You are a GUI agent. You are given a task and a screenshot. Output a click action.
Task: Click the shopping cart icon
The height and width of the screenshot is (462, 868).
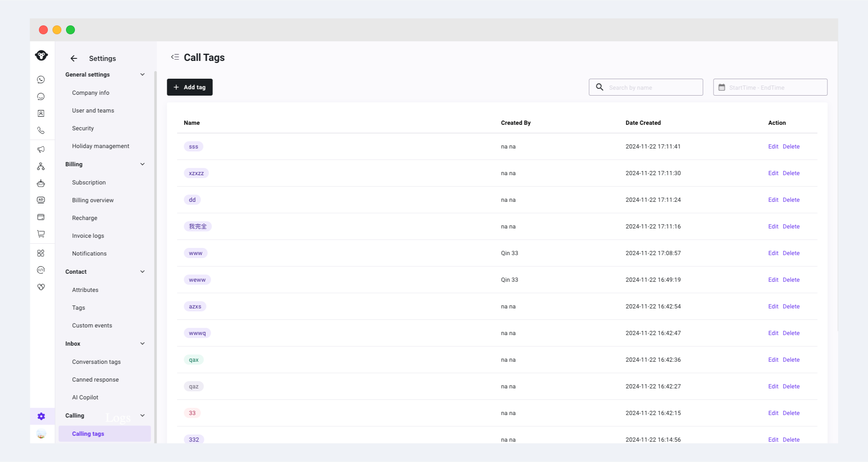point(41,234)
